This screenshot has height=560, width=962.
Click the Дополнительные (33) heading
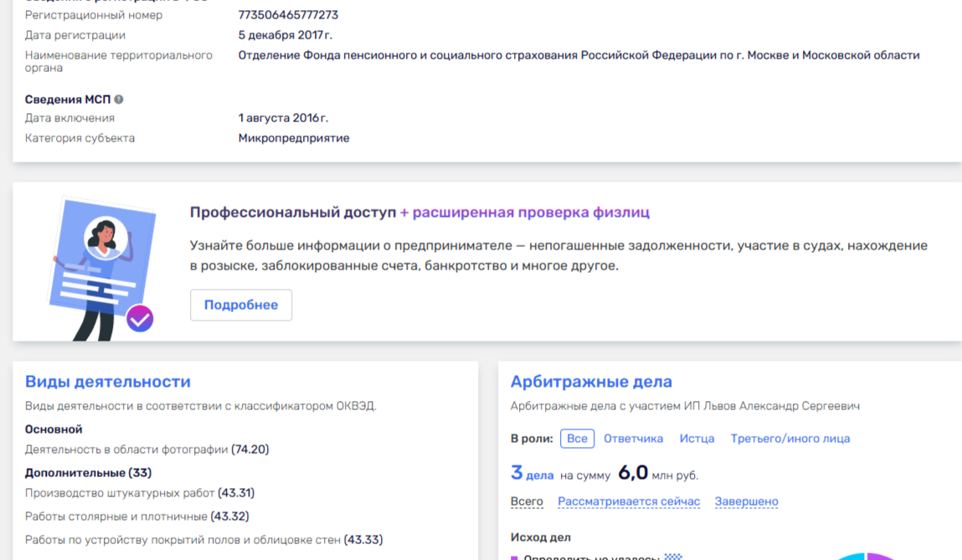89,473
